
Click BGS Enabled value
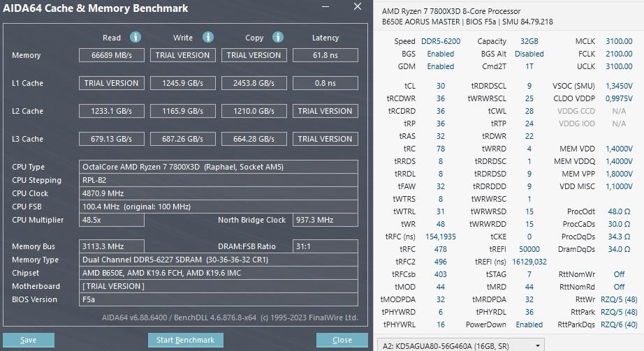coord(441,54)
